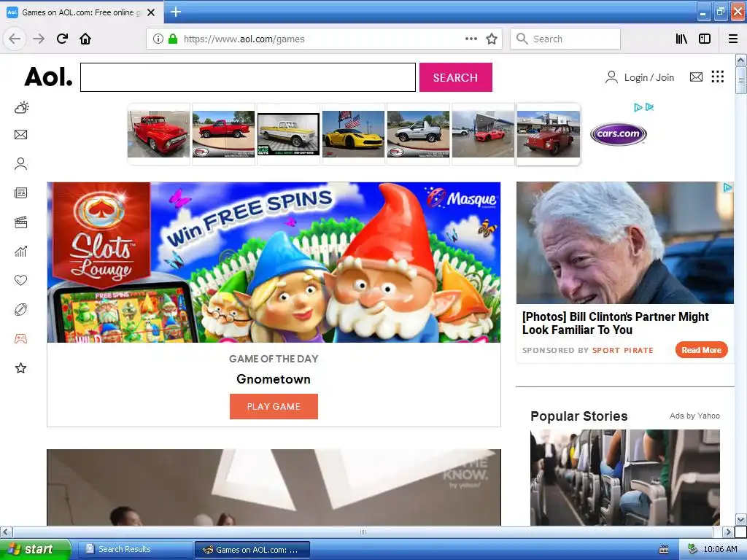747x560 pixels.
Task: Reload the AOL games page
Action: 62,39
